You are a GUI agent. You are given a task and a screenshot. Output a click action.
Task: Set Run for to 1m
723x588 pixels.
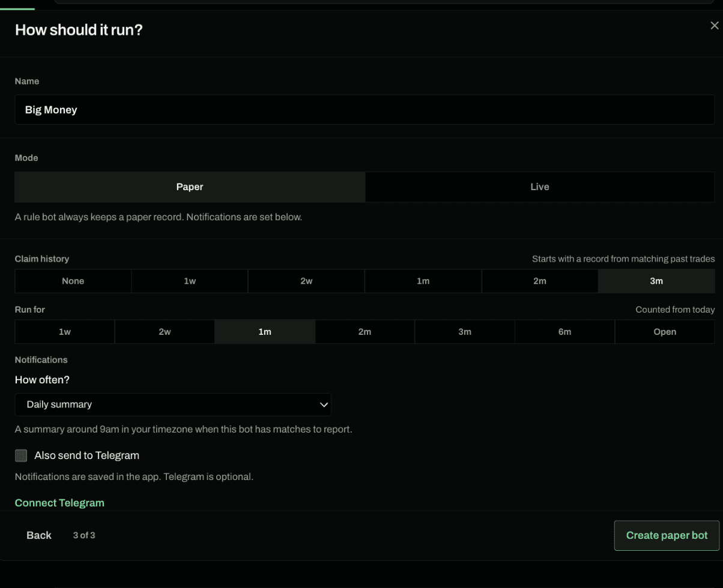(265, 332)
